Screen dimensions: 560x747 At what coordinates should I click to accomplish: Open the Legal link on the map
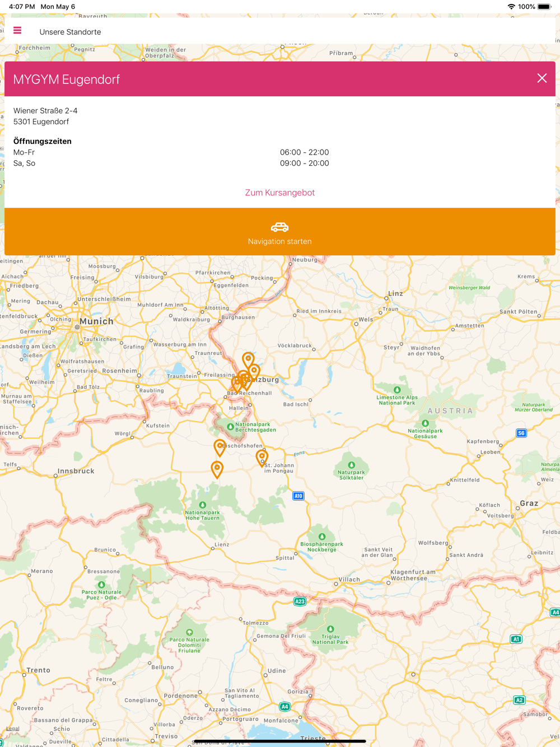pos(12,729)
